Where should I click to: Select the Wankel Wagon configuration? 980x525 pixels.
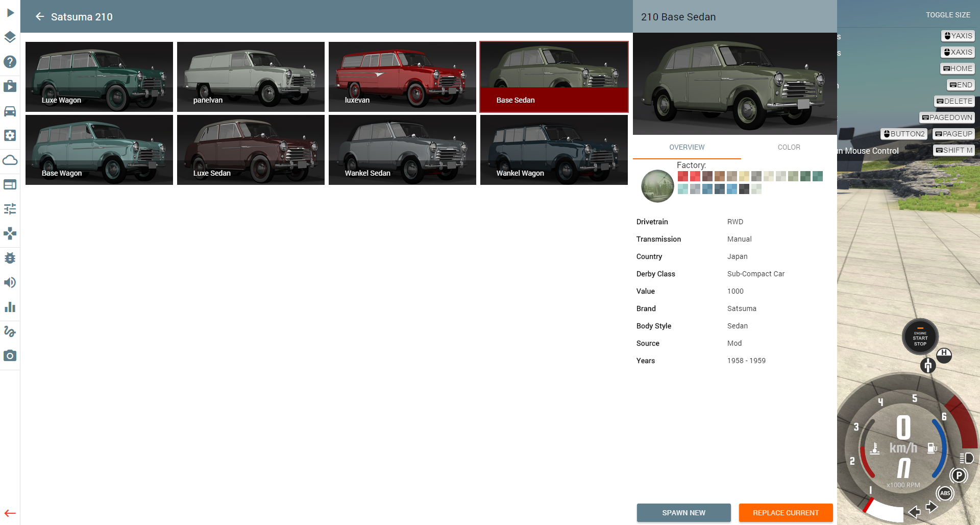[554, 150]
